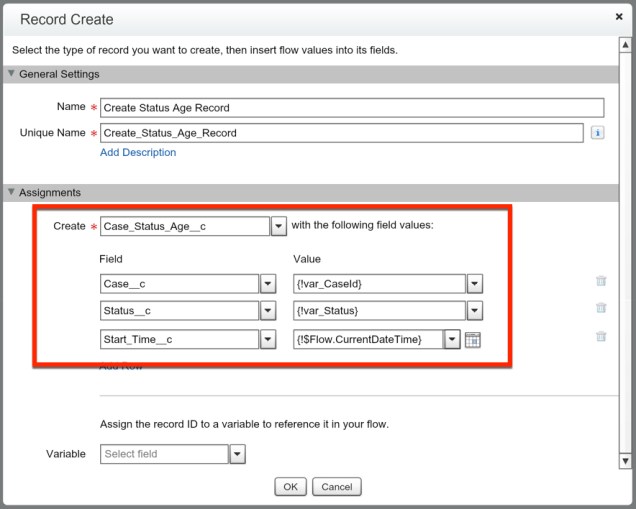Click the info icon beside Unique Name
636x509 pixels.
click(x=597, y=132)
